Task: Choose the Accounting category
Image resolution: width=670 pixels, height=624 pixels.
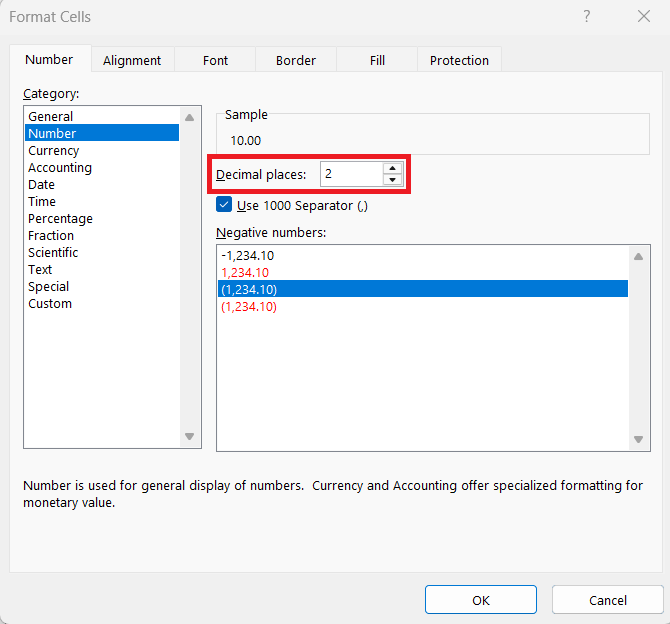Action: point(102,168)
